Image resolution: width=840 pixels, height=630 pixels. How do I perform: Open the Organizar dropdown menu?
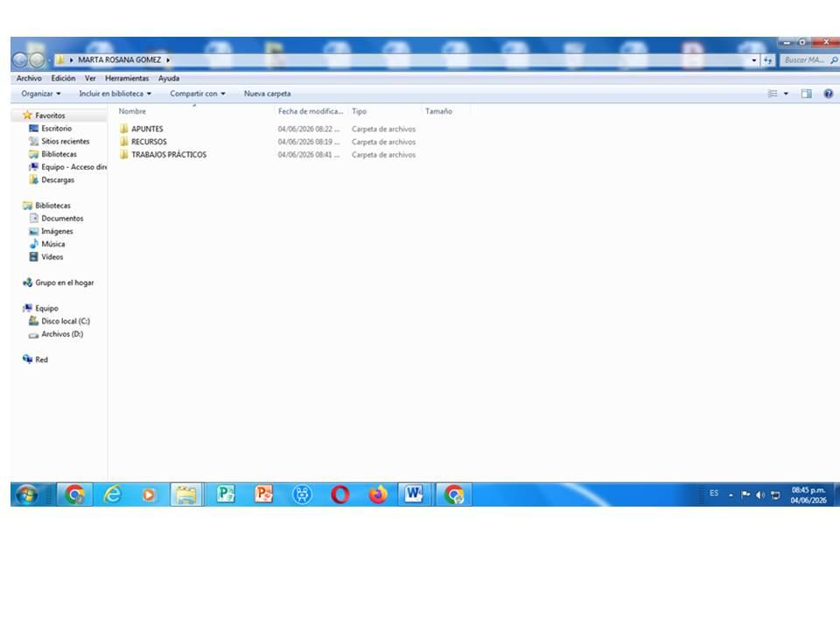coord(41,94)
